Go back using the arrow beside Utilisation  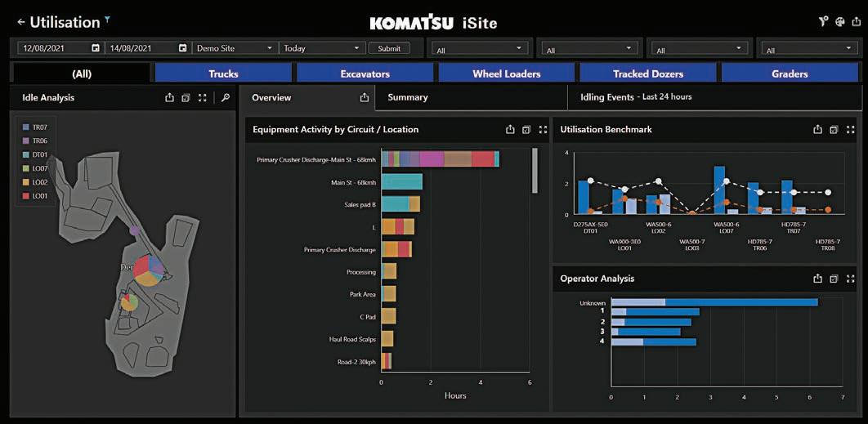[21, 22]
